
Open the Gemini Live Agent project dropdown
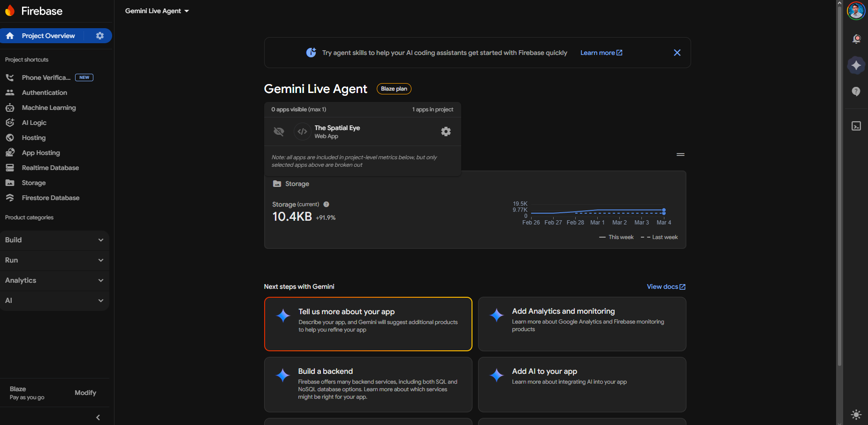(x=157, y=11)
